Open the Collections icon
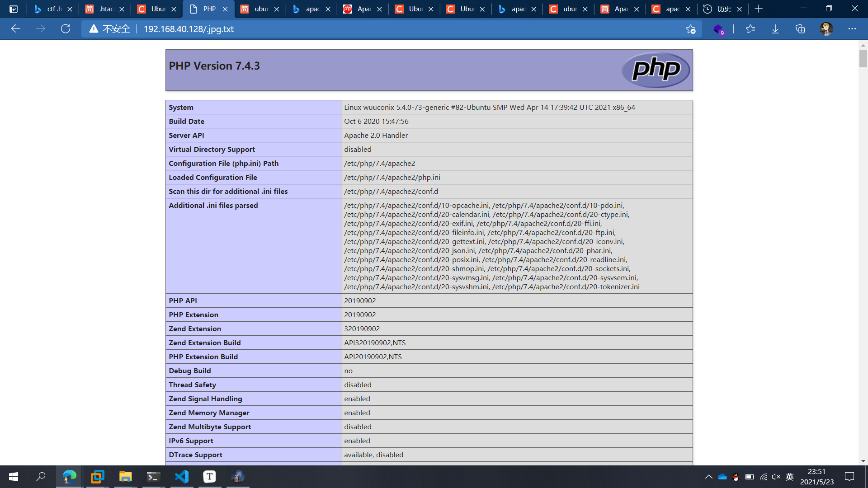The height and width of the screenshot is (488, 868). pyautogui.click(x=800, y=29)
